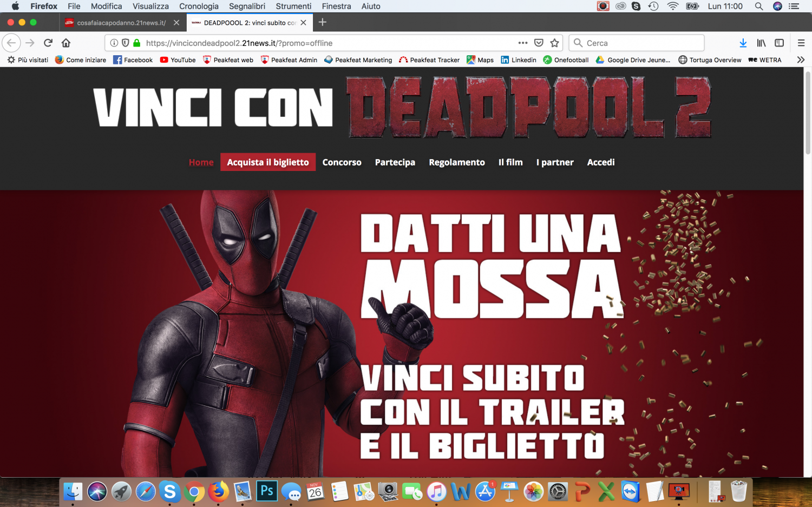Open App Store from the Dock
Screen dimensions: 812x507
point(485,492)
